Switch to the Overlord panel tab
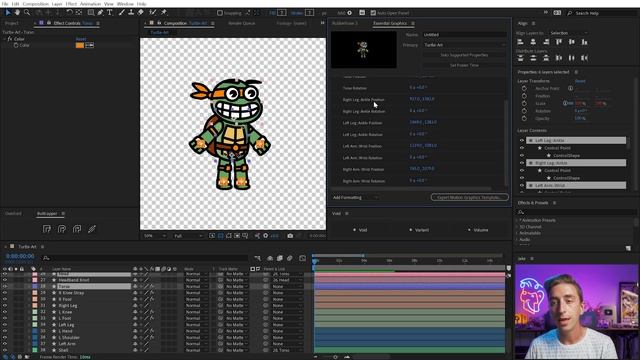 [13, 213]
